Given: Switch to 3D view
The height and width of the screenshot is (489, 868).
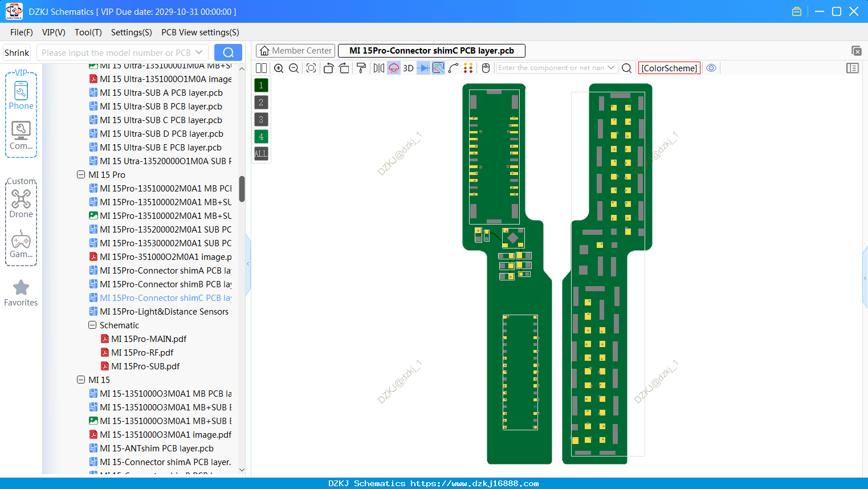Looking at the screenshot, I should [x=408, y=68].
